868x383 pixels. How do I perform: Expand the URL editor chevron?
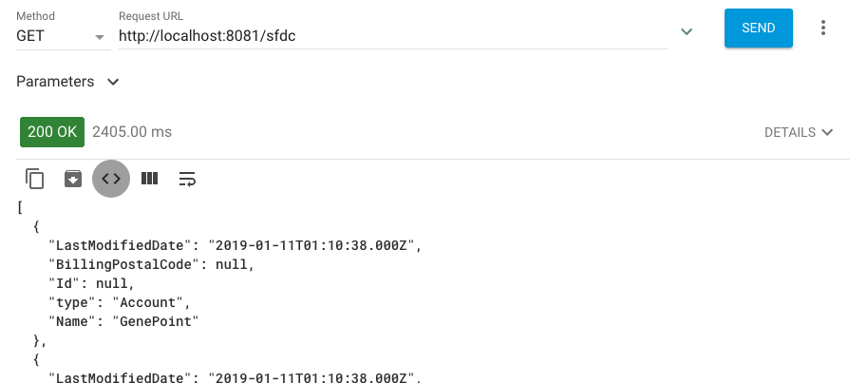pyautogui.click(x=687, y=31)
